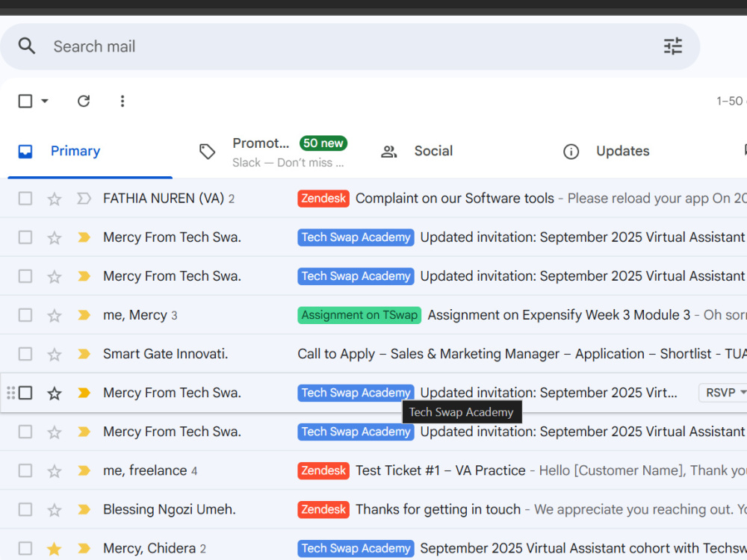The width and height of the screenshot is (747, 560).
Task: Open the Thanks for getting in touch email
Action: pos(438,509)
